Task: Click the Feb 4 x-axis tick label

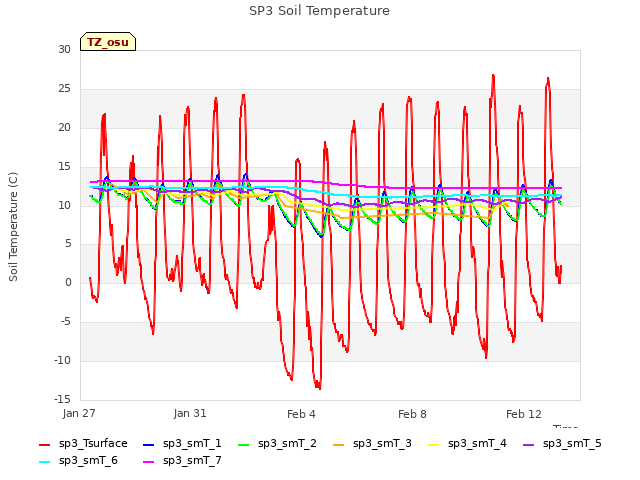Action: pos(301,414)
